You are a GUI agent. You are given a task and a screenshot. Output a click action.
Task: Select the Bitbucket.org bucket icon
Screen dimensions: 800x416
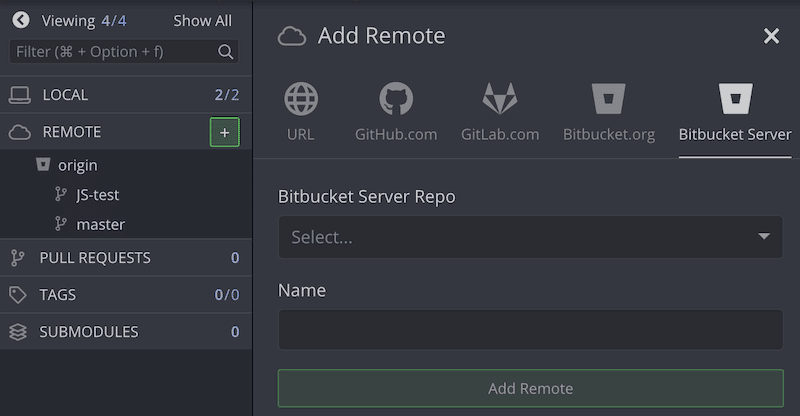608,100
